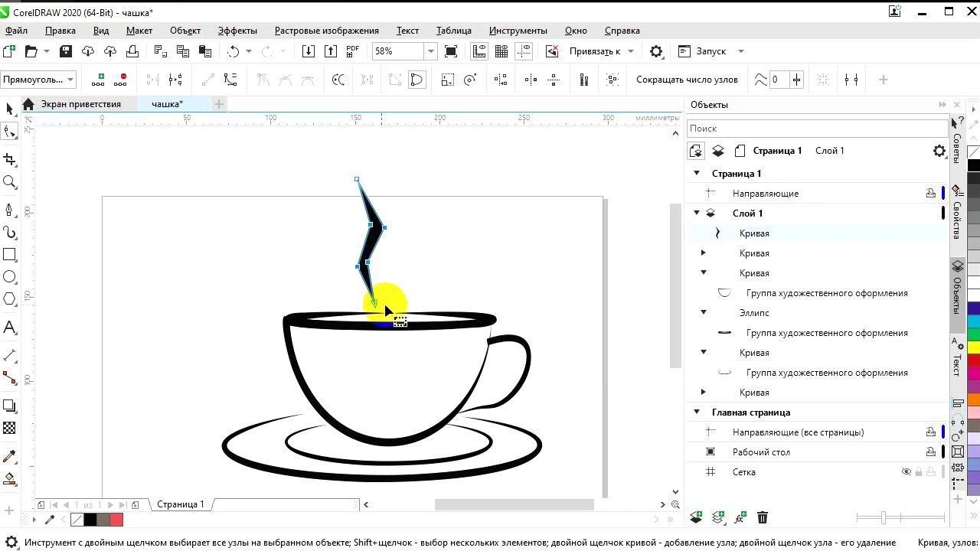Click the delete trash icon in Objects panel
Viewport: 980px width, 551px height.
(763, 518)
